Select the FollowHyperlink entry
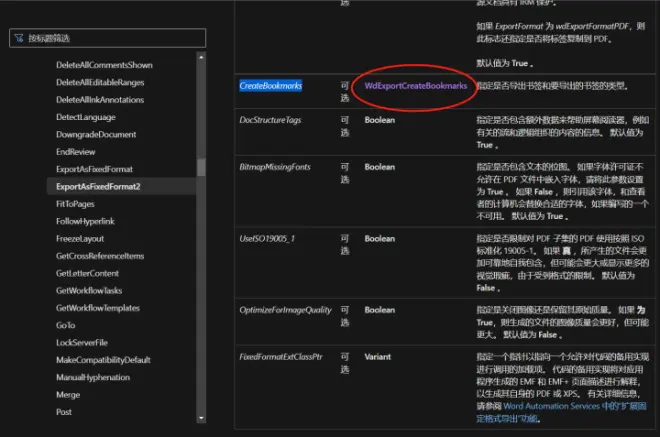 point(85,221)
